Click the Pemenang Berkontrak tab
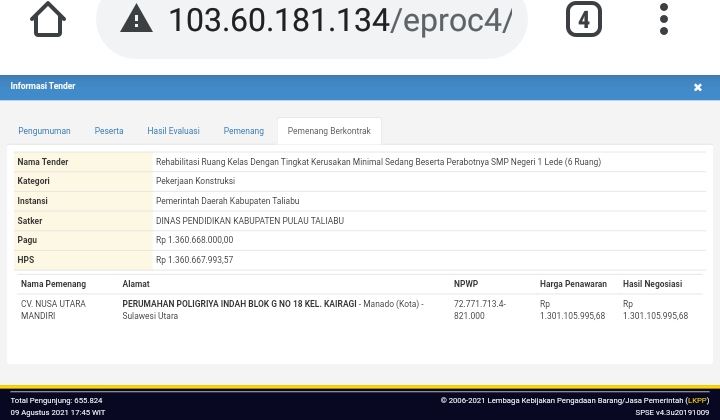Screen dimensions: 720x420 (329, 131)
